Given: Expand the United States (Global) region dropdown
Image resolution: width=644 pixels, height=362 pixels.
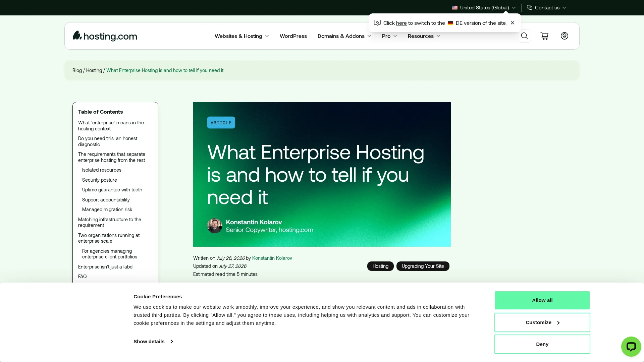Looking at the screenshot, I should pyautogui.click(x=484, y=8).
